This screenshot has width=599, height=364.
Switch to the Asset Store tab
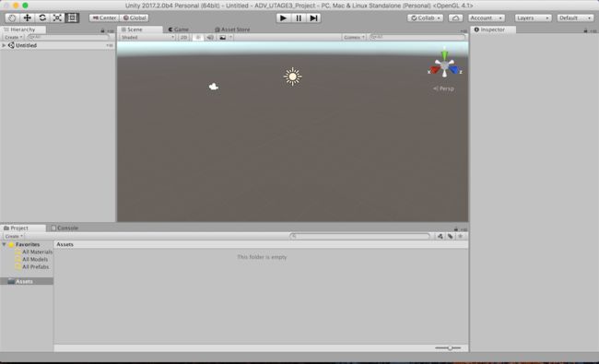tap(232, 29)
